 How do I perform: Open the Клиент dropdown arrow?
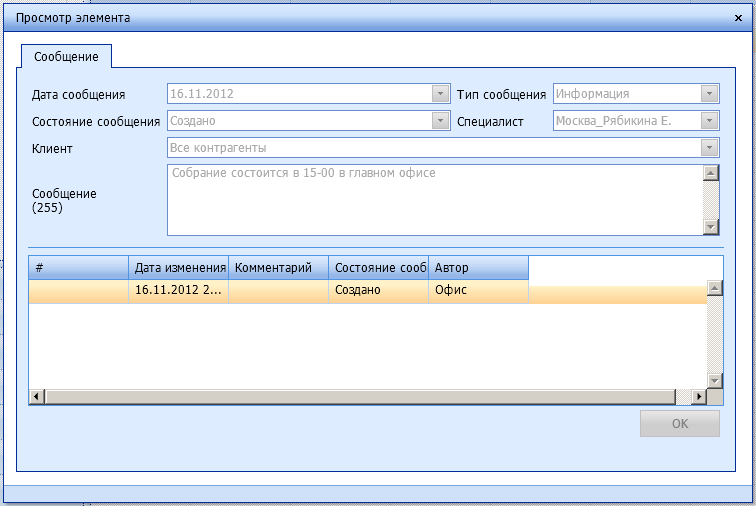[710, 148]
